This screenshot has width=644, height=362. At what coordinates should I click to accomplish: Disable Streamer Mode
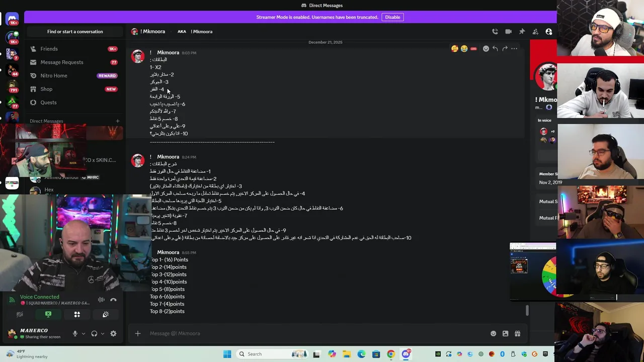click(392, 17)
